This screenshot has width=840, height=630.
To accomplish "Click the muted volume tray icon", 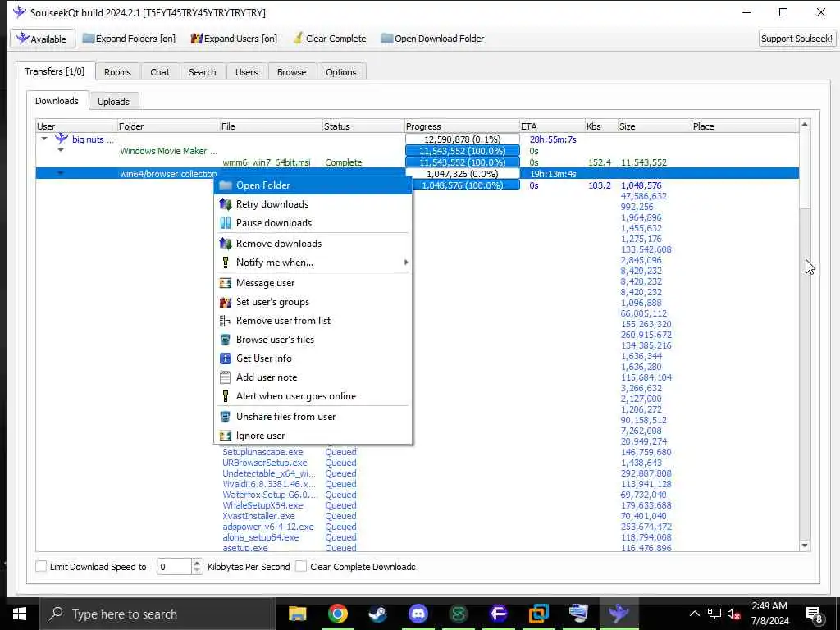I will click(733, 614).
